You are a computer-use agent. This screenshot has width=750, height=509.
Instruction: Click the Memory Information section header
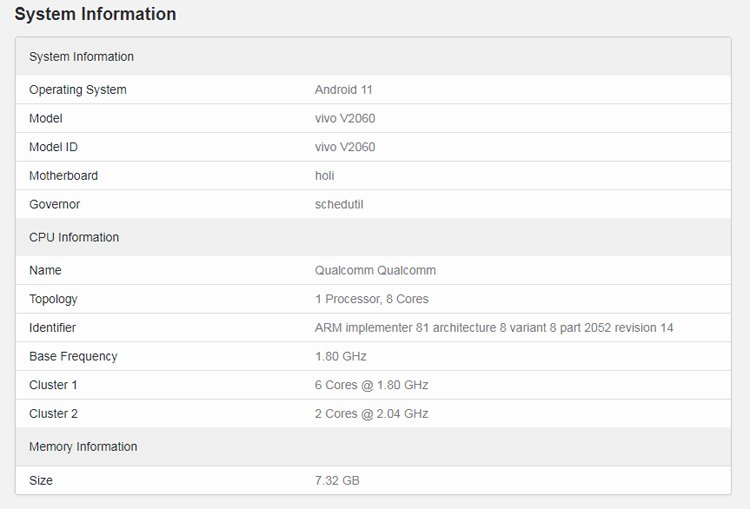(83, 446)
